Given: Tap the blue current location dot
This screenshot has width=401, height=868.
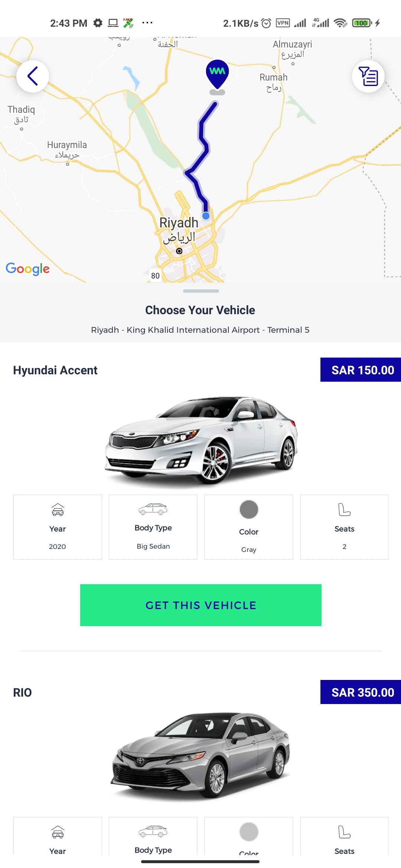Looking at the screenshot, I should coord(206,216).
